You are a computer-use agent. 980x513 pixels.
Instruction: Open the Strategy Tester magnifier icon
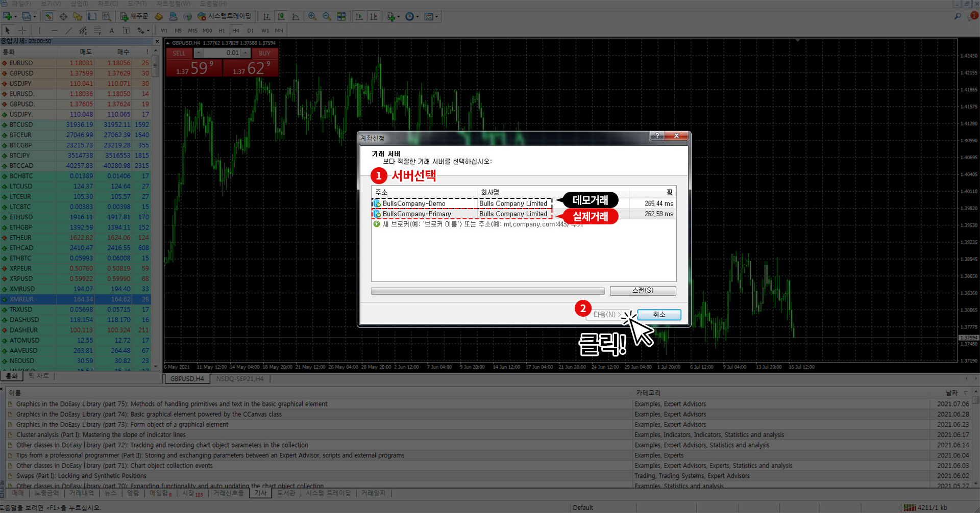[x=106, y=16]
